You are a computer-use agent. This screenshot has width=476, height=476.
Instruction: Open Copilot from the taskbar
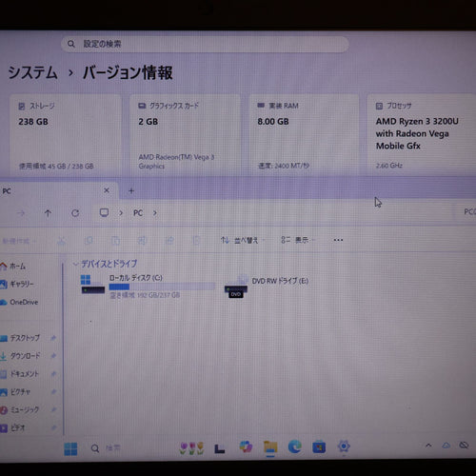click(246, 446)
